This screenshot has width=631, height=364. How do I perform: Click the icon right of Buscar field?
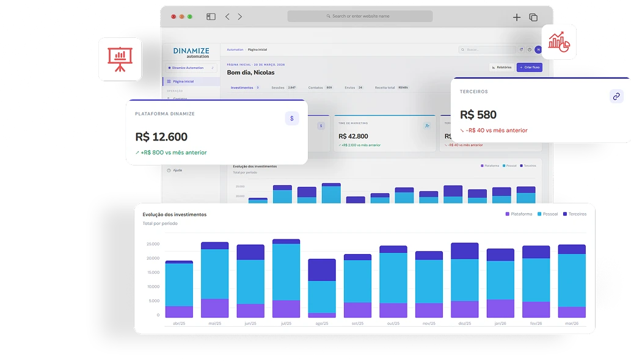(x=521, y=49)
